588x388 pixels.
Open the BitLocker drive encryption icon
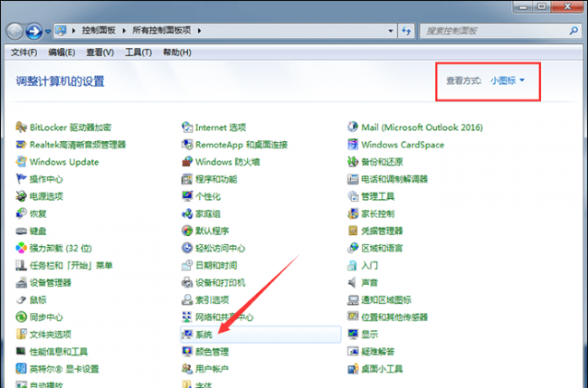21,128
